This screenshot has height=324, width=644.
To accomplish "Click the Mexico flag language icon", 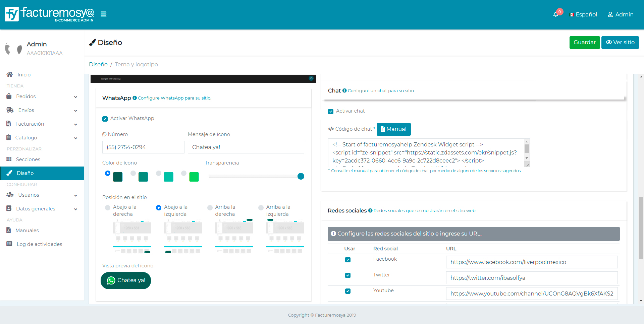I will 572,15.
